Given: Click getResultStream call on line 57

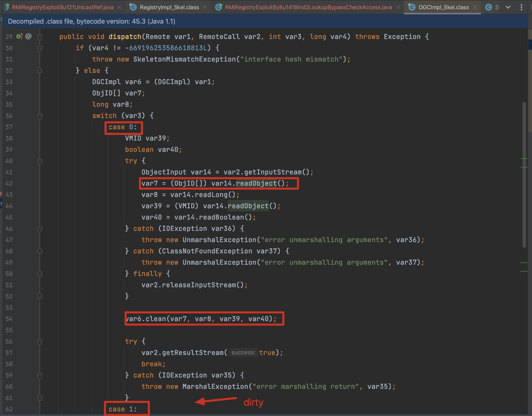Looking at the screenshot, I should 193,353.
